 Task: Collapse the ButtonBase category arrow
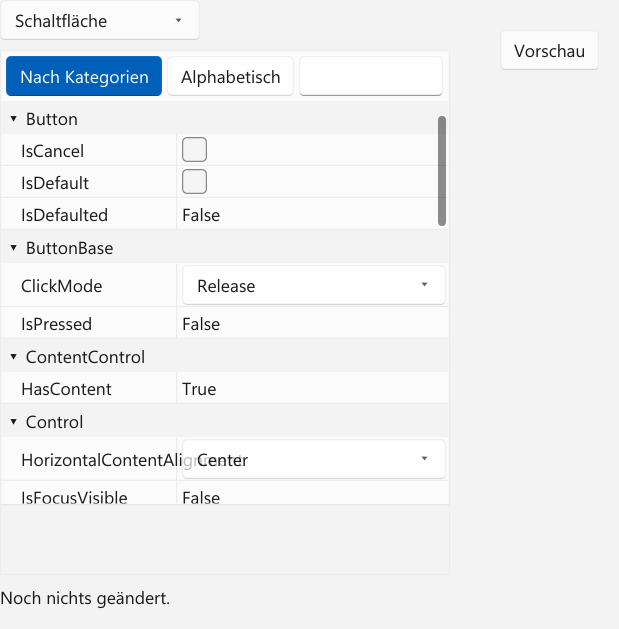pyautogui.click(x=14, y=248)
